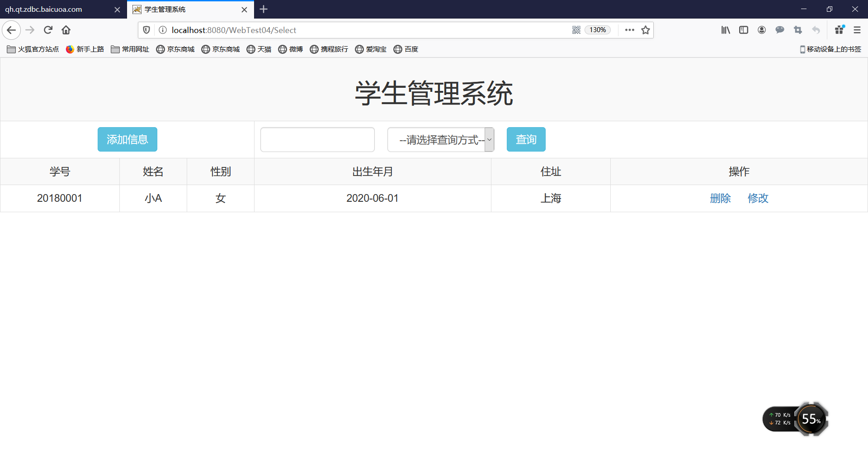
Task: Open the Firefox hamburger menu
Action: (x=857, y=30)
